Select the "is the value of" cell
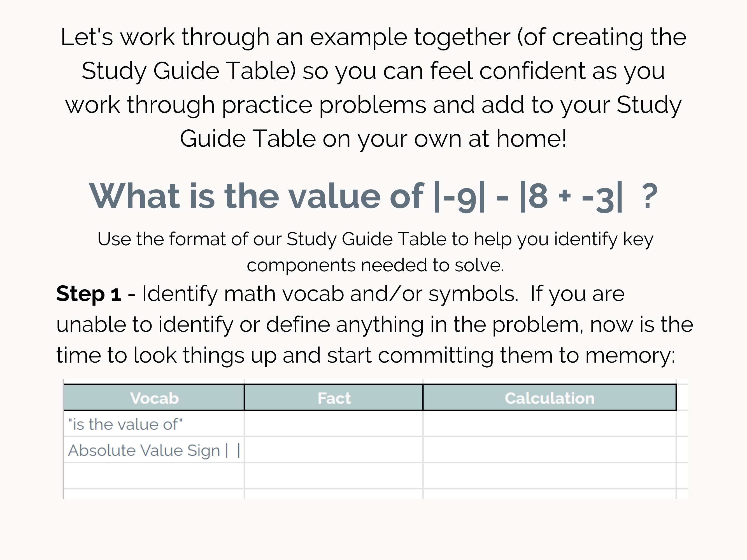This screenshot has width=747, height=560. click(154, 424)
